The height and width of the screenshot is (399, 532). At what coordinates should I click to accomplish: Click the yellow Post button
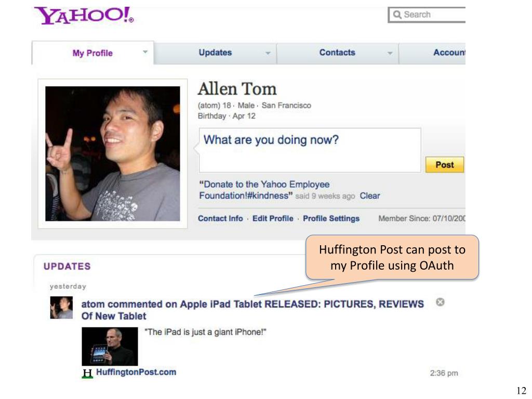[x=445, y=165]
